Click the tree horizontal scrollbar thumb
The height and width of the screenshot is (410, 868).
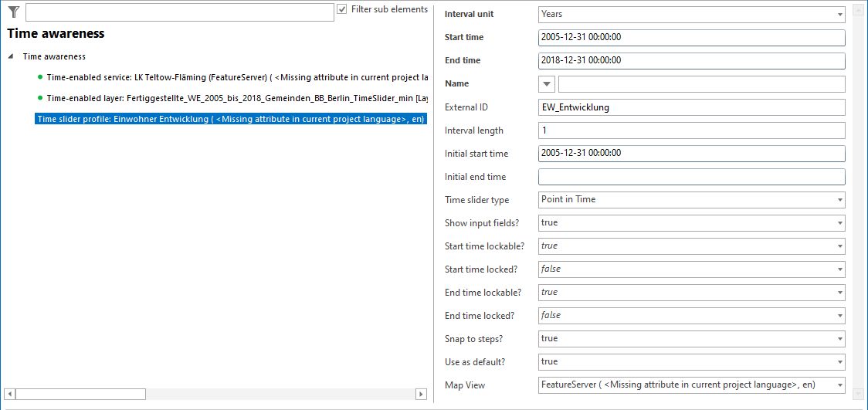(x=80, y=394)
